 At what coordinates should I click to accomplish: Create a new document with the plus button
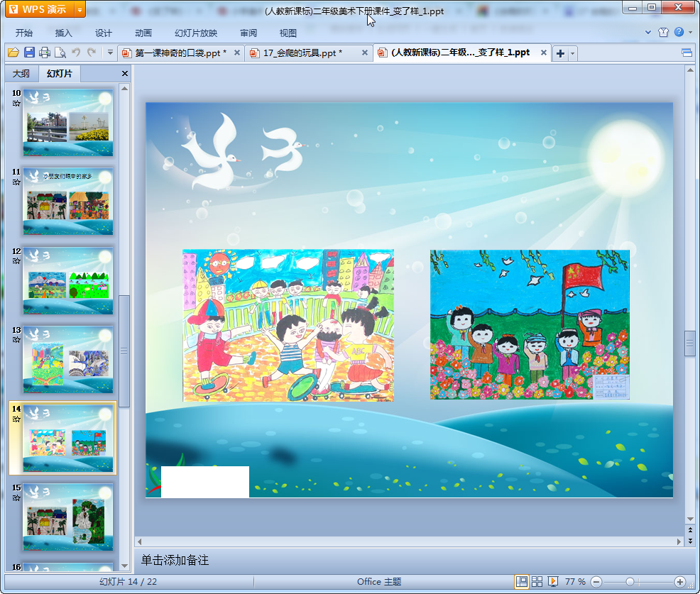[560, 54]
